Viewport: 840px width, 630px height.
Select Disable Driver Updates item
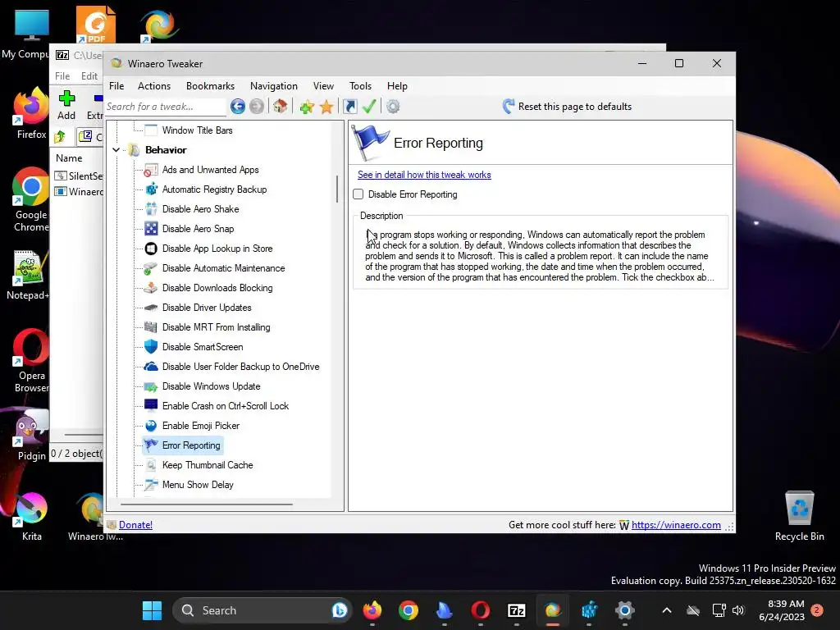[207, 308]
